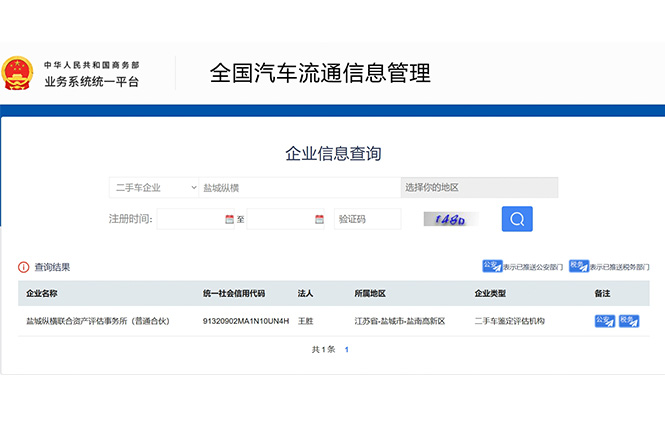
Task: Refresh the captcha image 148b
Action: point(450,219)
